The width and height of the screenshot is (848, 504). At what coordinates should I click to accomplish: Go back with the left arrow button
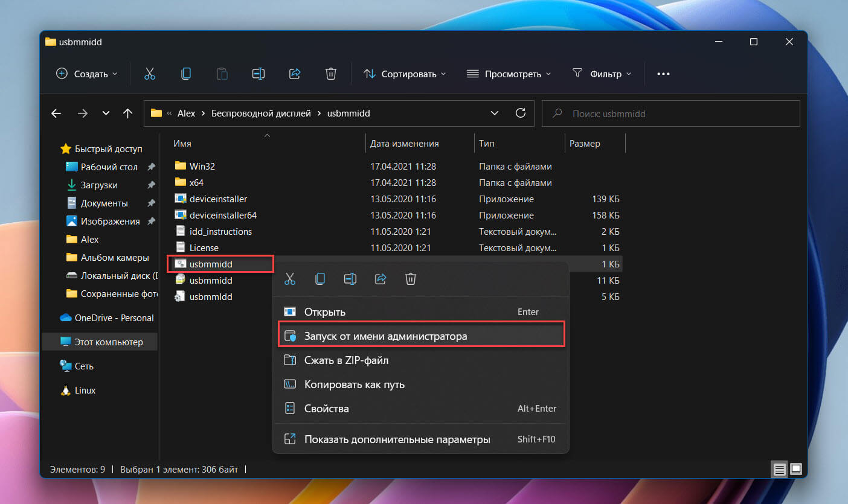pos(56,113)
